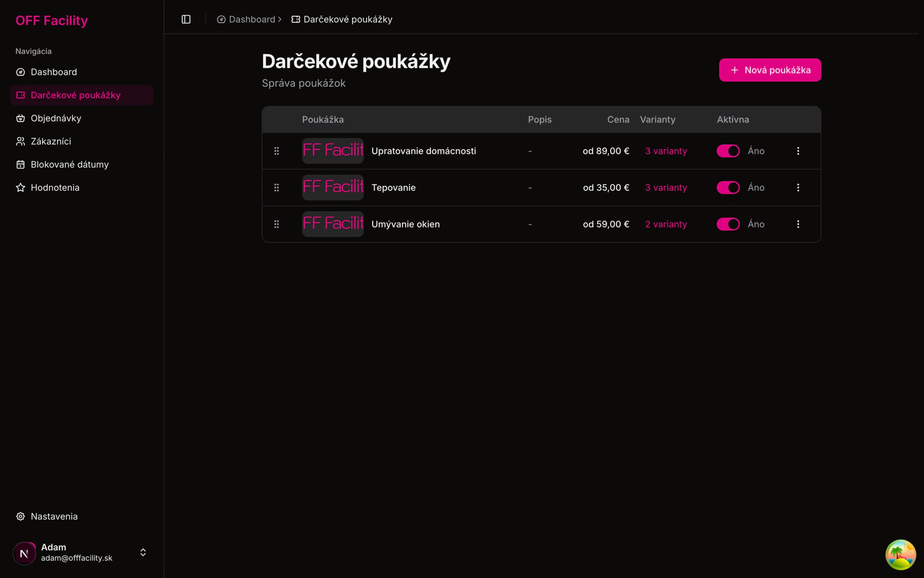The width and height of the screenshot is (924, 578).
Task: Open the 3 varianty link for Tepovanie
Action: [666, 187]
